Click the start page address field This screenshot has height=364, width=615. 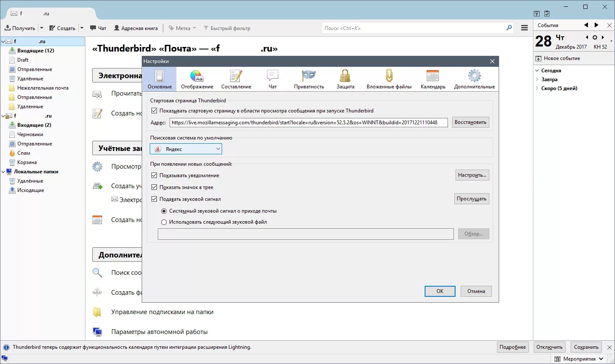click(309, 123)
